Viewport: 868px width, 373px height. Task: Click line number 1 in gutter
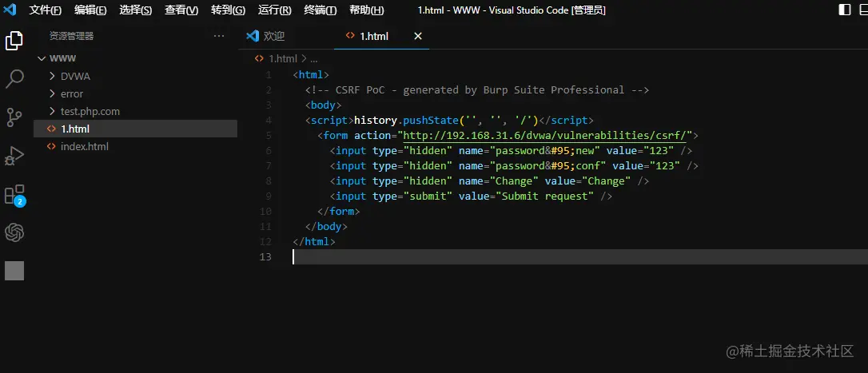[269, 75]
